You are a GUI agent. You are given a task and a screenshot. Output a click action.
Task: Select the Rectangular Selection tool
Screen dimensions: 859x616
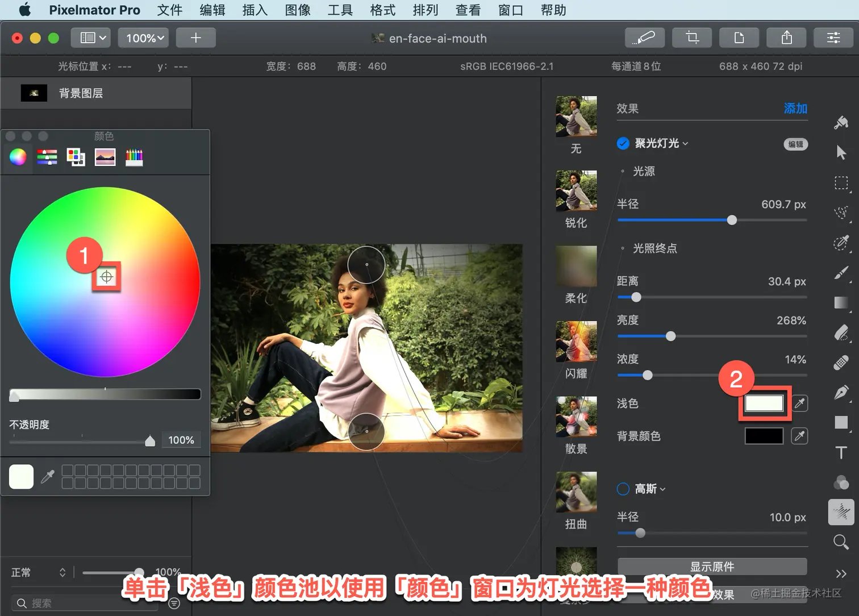(841, 183)
